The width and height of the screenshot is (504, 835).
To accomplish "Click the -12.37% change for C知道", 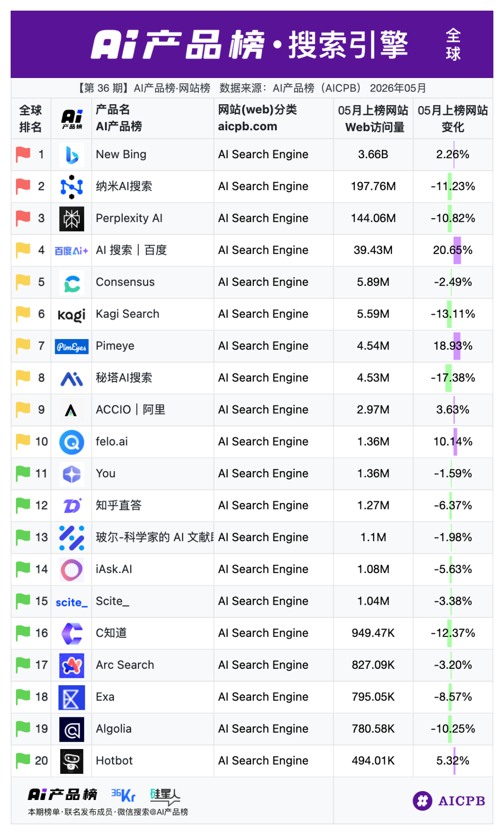I will click(453, 633).
